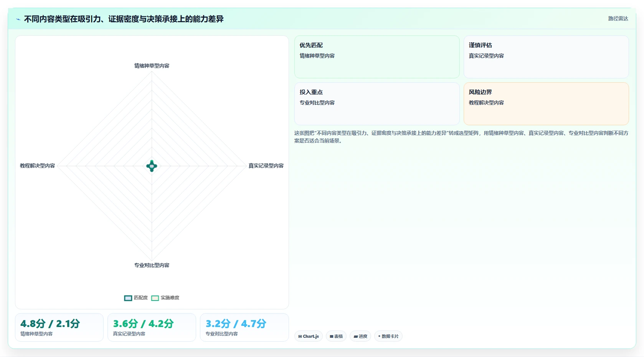This screenshot has width=644, height=357.
Task: Click the radar data points at chart center
Action: pyautogui.click(x=152, y=166)
